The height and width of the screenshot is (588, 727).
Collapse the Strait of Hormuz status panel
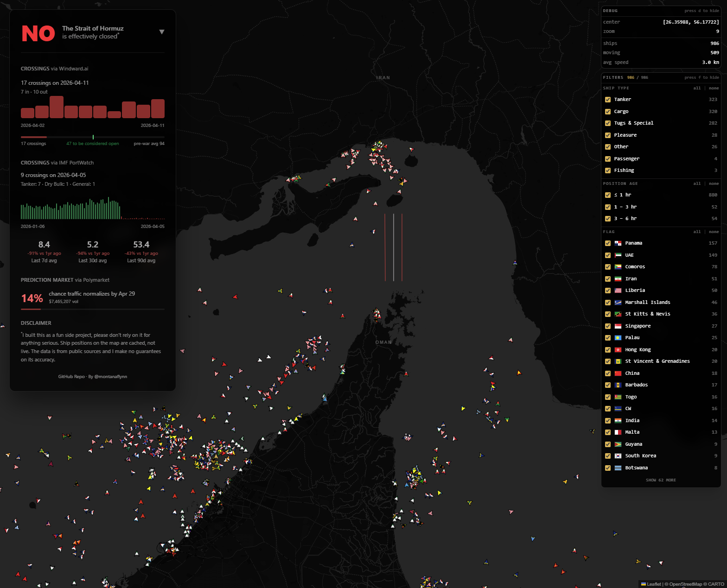[x=162, y=32]
